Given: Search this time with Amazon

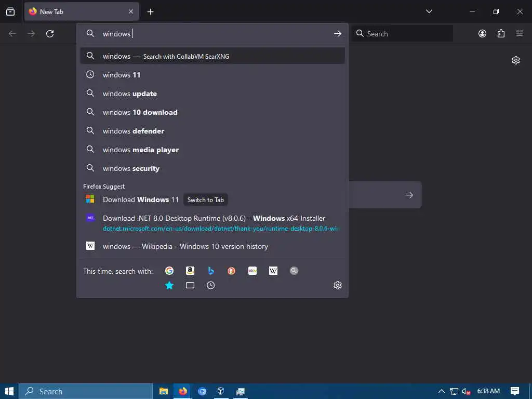Looking at the screenshot, I should [x=190, y=271].
